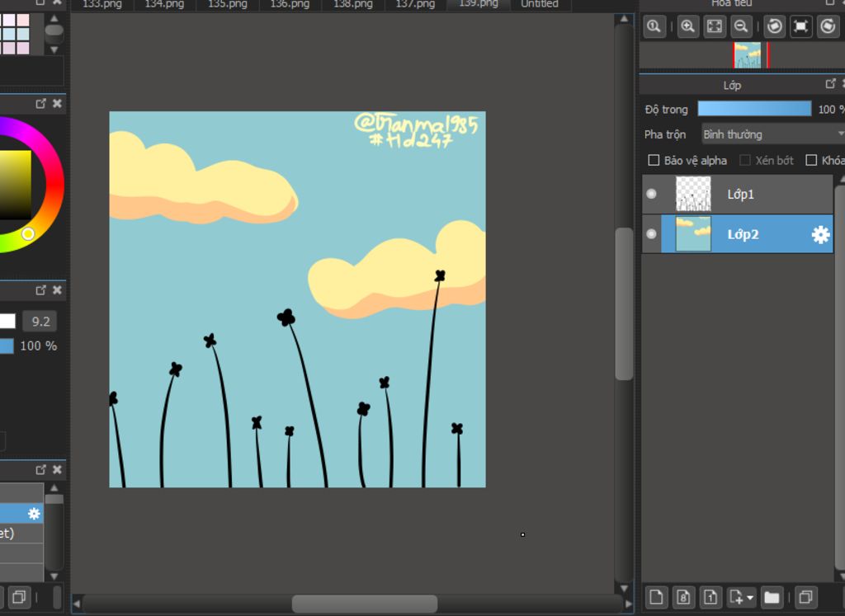The height and width of the screenshot is (616, 845).
Task: Close the brush size panel
Action: (x=57, y=290)
